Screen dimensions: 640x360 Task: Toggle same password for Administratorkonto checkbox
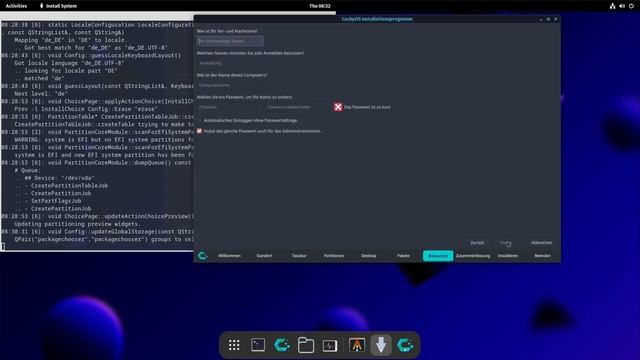coord(199,131)
